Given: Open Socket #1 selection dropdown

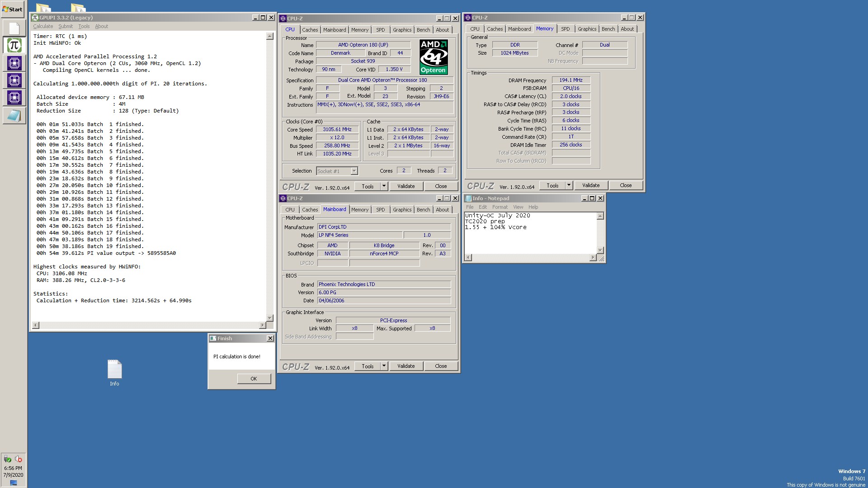Looking at the screenshot, I should click(354, 171).
